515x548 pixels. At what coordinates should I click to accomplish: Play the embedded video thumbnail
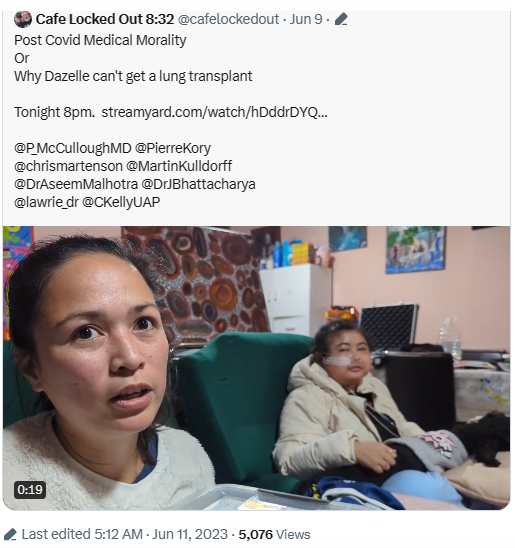pos(256,368)
